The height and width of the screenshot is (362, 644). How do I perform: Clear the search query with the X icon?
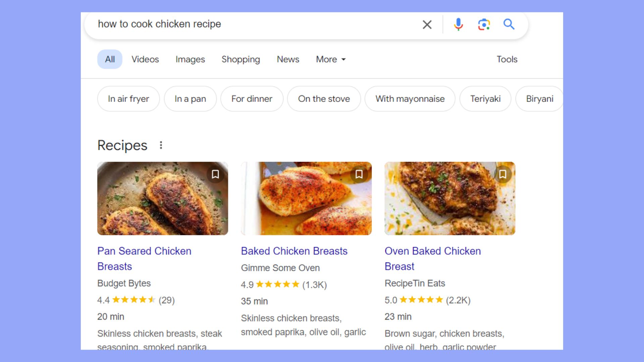click(427, 24)
